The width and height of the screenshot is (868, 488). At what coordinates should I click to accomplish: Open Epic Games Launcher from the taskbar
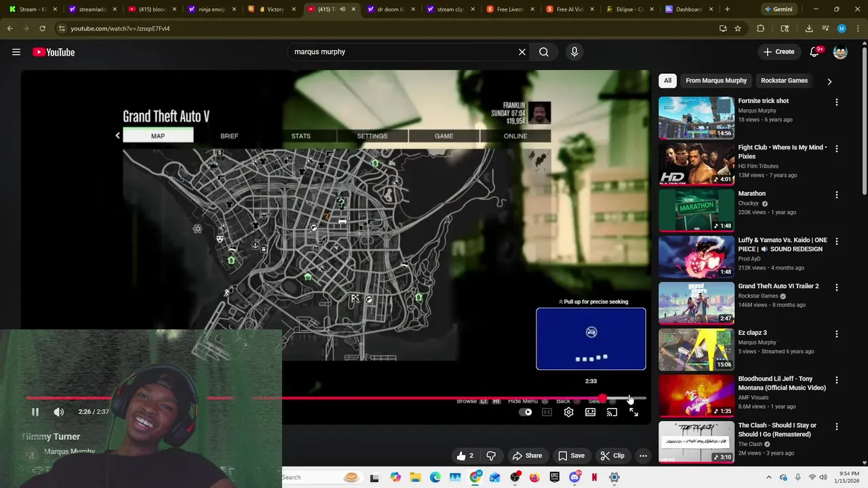point(555,477)
